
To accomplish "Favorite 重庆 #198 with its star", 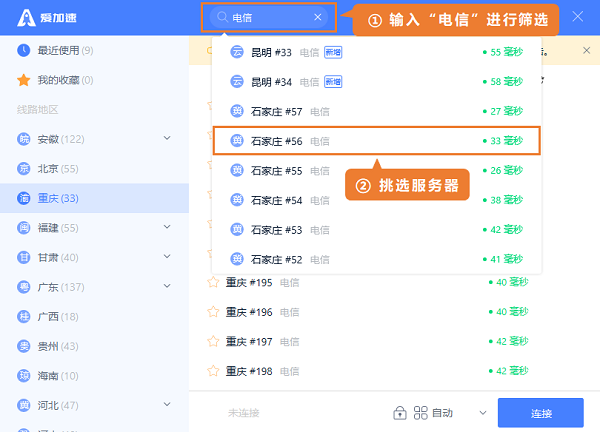I will (x=213, y=371).
